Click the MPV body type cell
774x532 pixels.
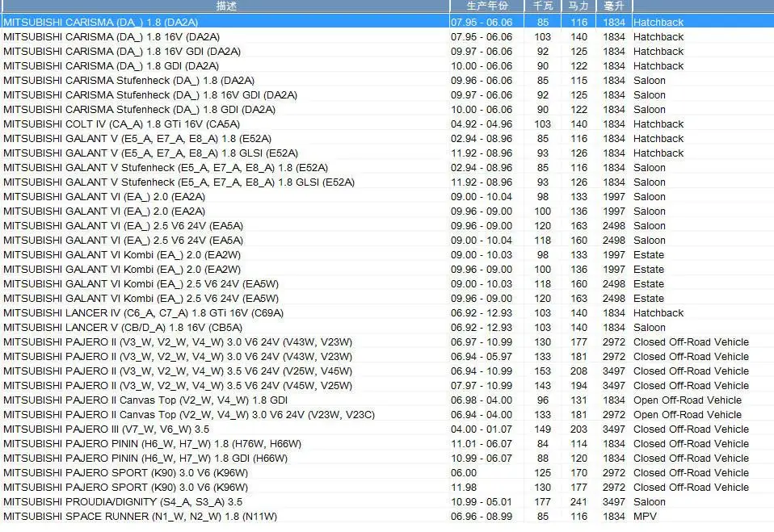coord(645,517)
